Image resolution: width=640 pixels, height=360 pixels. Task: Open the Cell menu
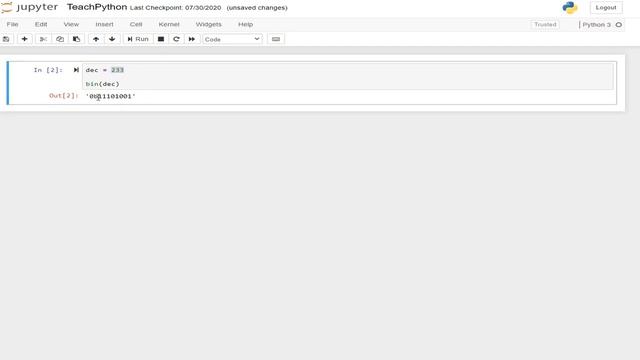[x=136, y=24]
